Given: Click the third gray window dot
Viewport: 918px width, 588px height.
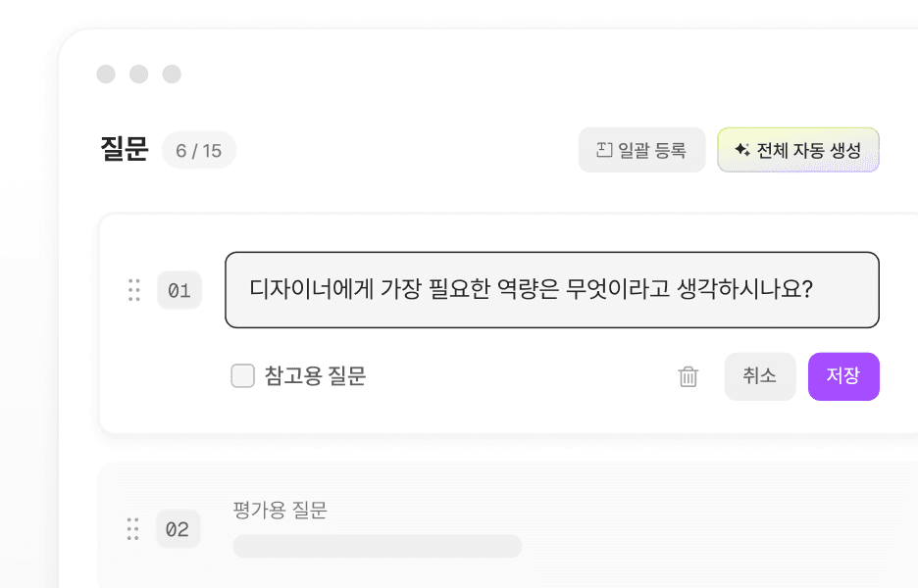Looking at the screenshot, I should 172,74.
